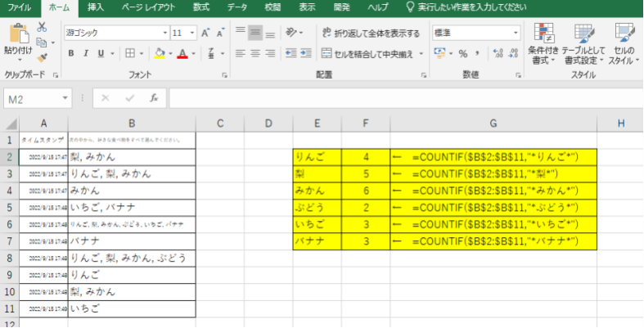Toggle Bold formatting
Screen dimensions: 644x328
(x=71, y=53)
